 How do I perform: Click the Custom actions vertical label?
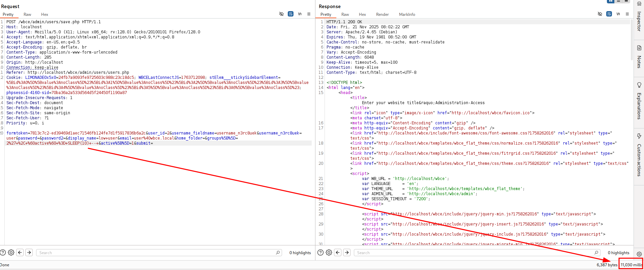point(639,160)
